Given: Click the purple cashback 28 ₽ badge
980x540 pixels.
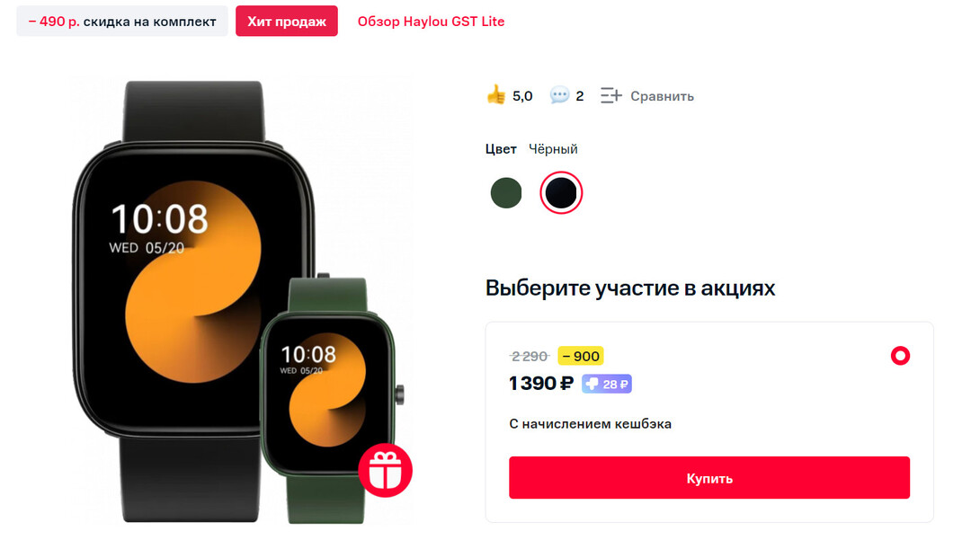Looking at the screenshot, I should point(606,384).
